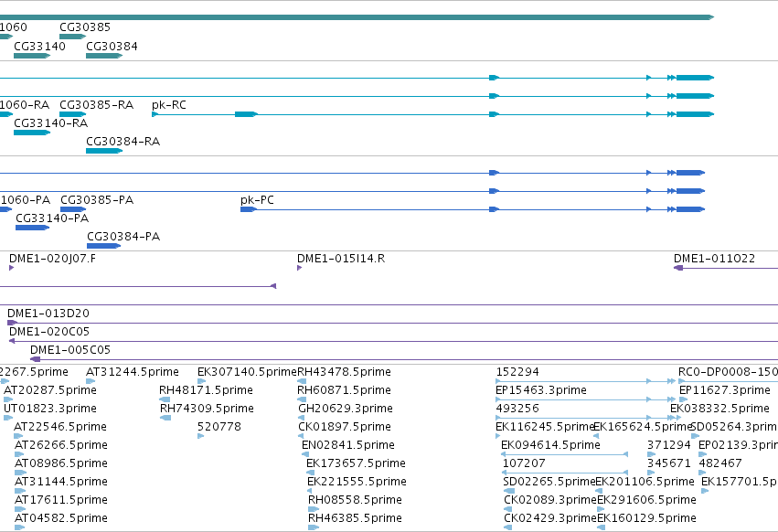Click the DME1-005C05 clone start arrow

(36, 359)
